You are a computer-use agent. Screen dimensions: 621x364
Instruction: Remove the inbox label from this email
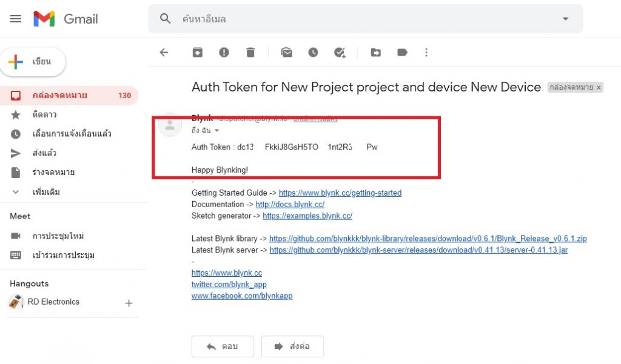pyautogui.click(x=599, y=87)
